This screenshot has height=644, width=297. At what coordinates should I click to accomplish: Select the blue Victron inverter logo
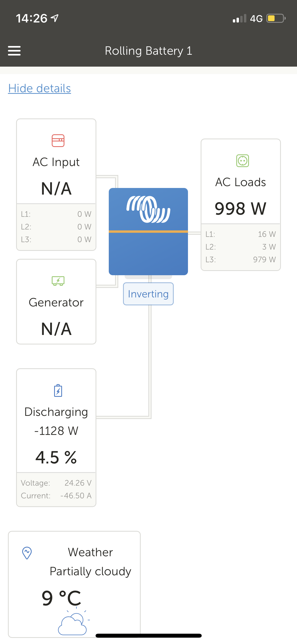(x=148, y=209)
